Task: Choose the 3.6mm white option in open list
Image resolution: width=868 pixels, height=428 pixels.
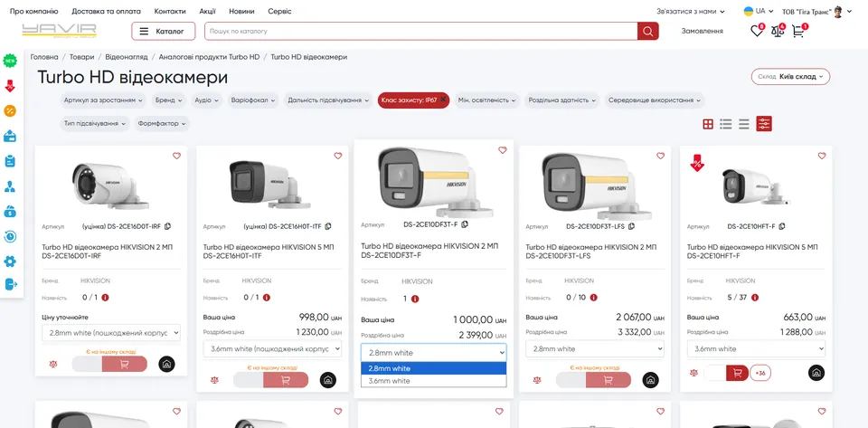Action: coord(433,381)
